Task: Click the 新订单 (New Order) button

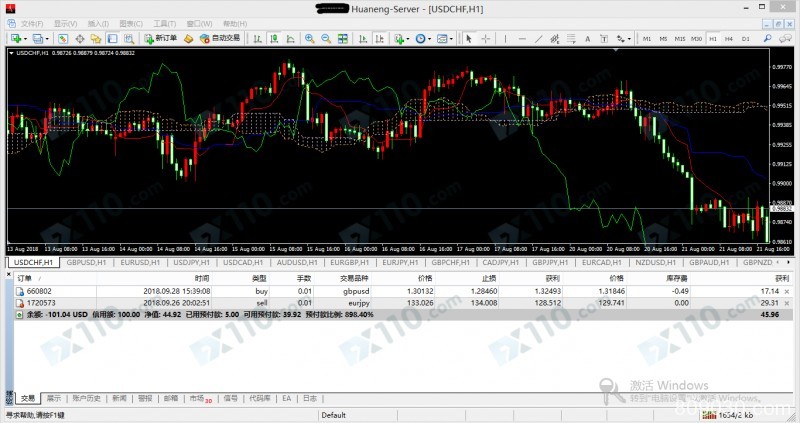Action: [x=161, y=39]
